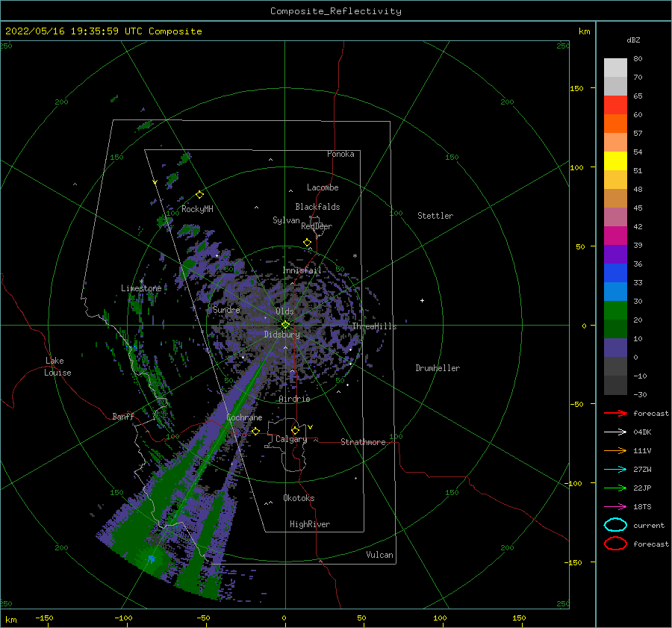672x628 pixels.
Task: Select the 54 dBZ yellow color swatch
Action: [615, 161]
